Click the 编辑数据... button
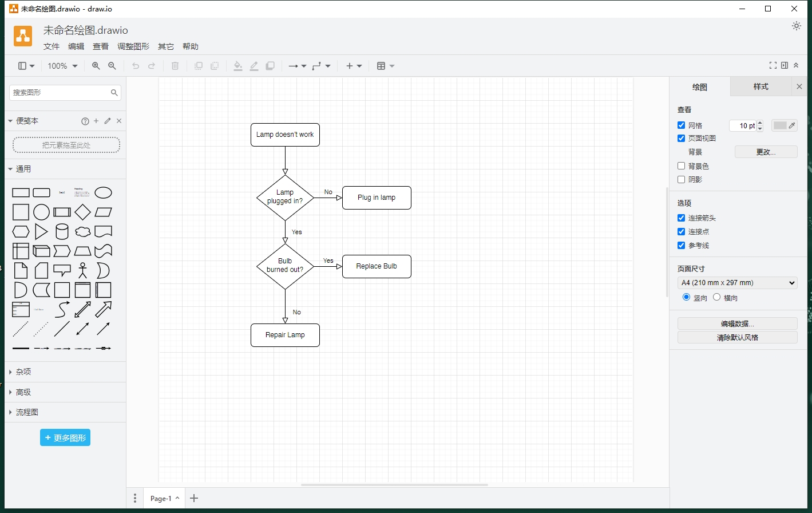 pyautogui.click(x=737, y=323)
